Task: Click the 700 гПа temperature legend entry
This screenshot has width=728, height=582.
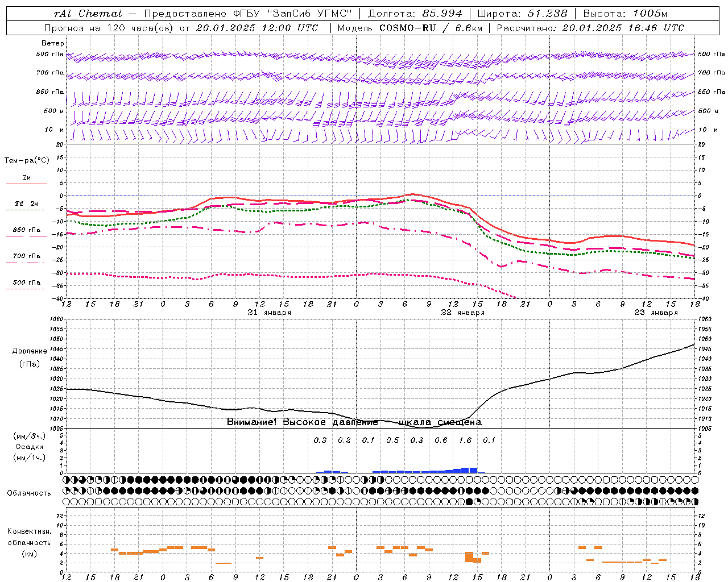Action: [26, 256]
